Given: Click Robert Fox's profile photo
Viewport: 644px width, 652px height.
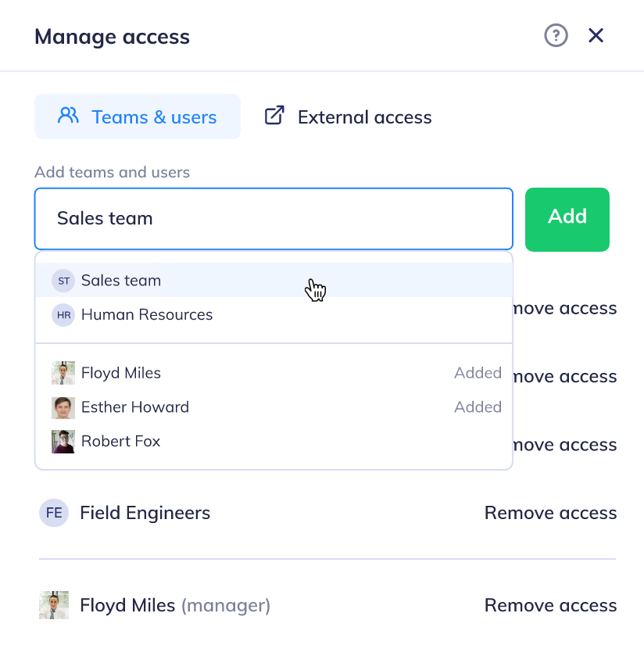Looking at the screenshot, I should click(63, 442).
